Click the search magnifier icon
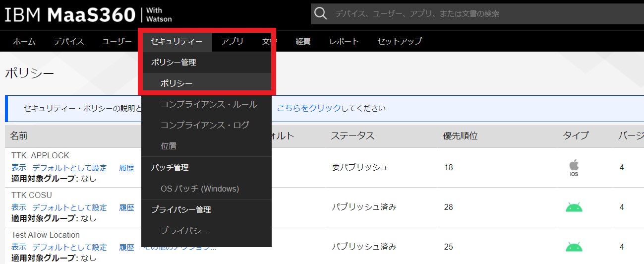The image size is (644, 264). [x=321, y=13]
